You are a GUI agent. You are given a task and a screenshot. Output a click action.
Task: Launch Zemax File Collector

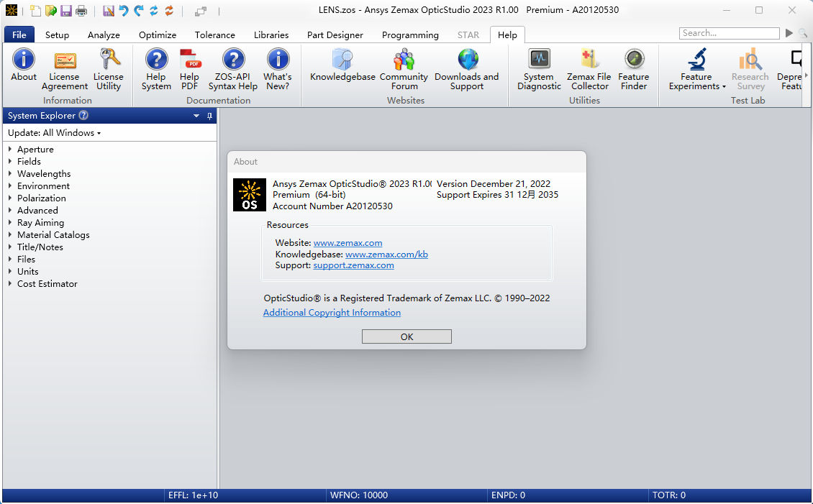point(589,70)
